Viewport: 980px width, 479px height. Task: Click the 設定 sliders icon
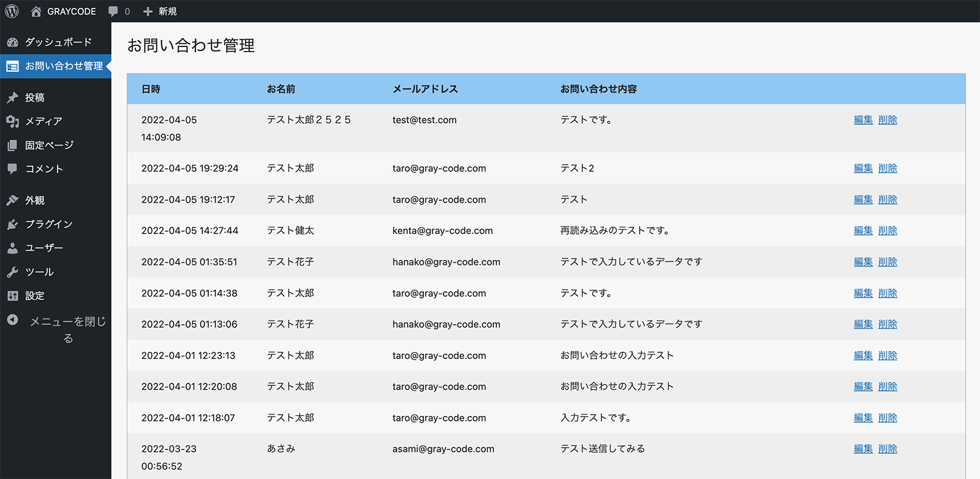tap(12, 296)
